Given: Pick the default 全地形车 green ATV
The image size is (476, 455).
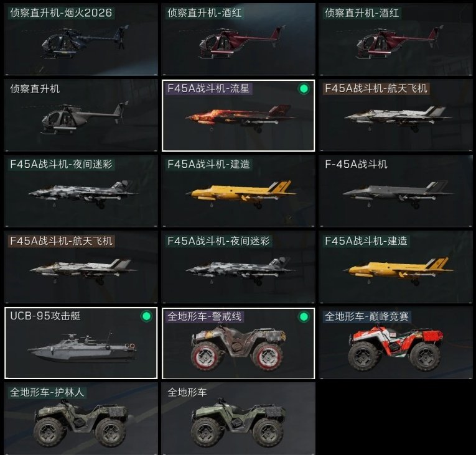Looking at the screenshot, I should click(x=238, y=419).
